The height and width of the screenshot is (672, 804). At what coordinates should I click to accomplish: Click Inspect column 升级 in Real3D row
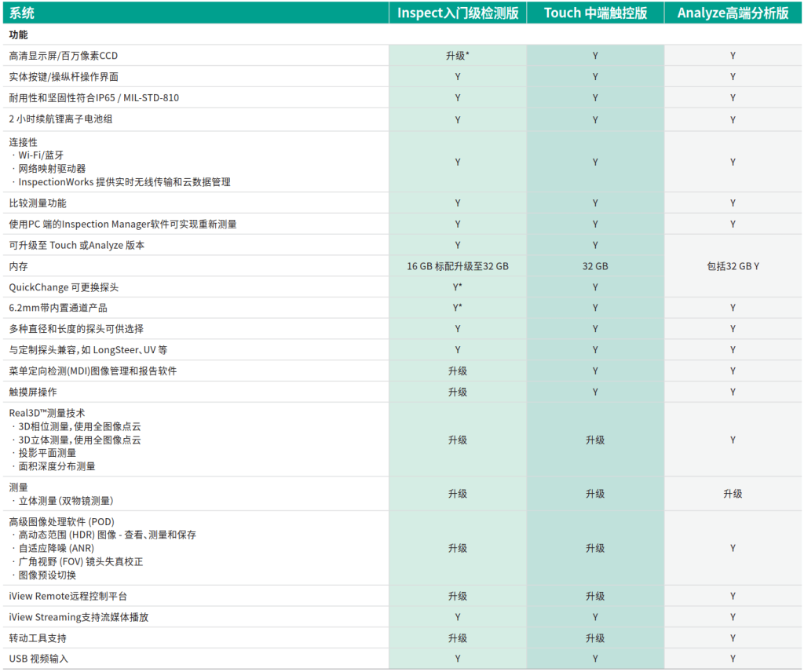[458, 440]
